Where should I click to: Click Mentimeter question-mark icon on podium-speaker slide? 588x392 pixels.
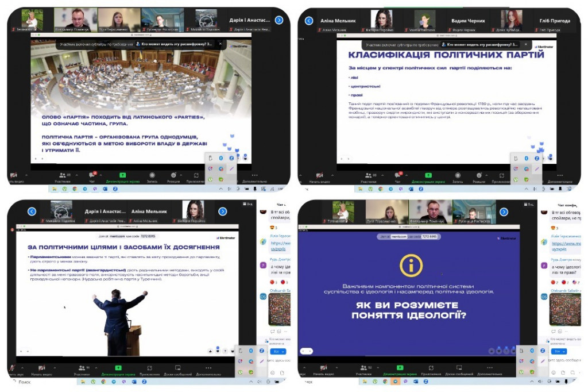pyautogui.click(x=225, y=351)
